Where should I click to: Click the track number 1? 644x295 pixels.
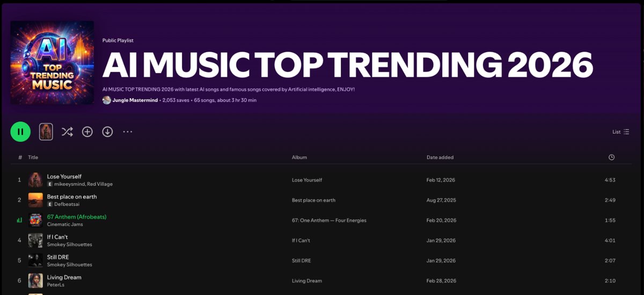(20, 180)
